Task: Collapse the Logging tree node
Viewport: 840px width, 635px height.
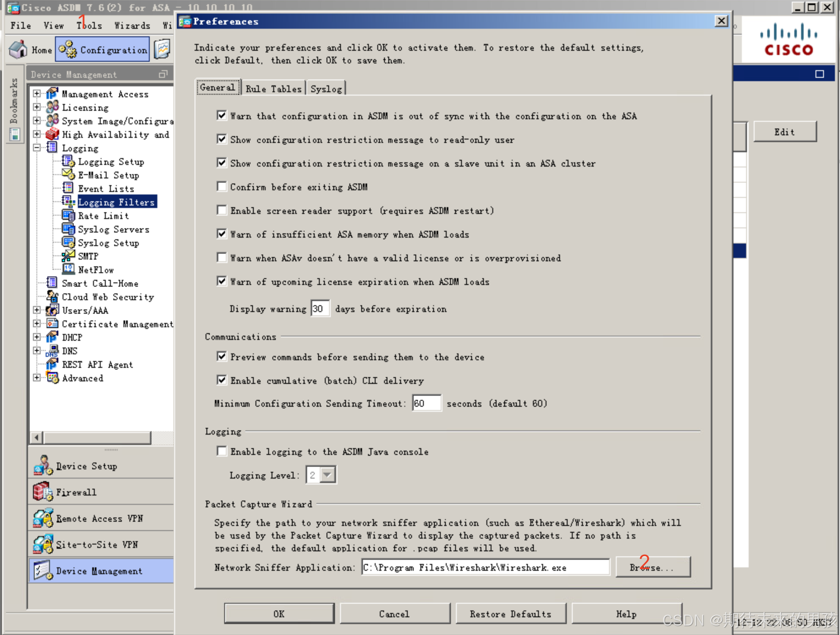Action: [x=37, y=148]
